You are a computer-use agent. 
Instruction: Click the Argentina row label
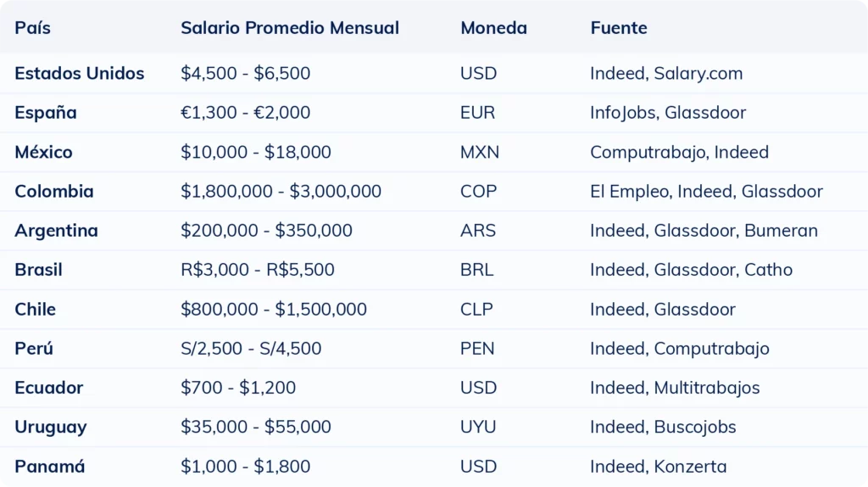pos(56,231)
